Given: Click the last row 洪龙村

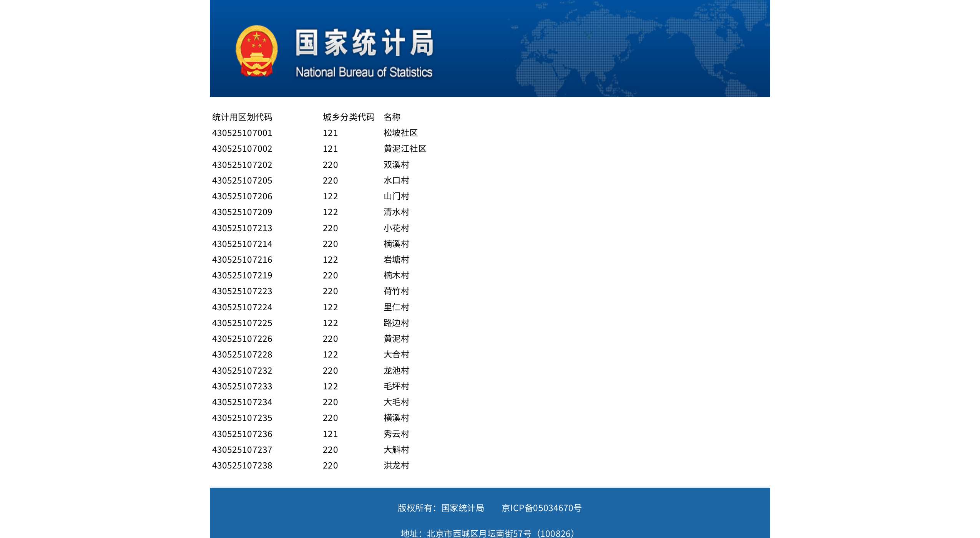Looking at the screenshot, I should [396, 465].
